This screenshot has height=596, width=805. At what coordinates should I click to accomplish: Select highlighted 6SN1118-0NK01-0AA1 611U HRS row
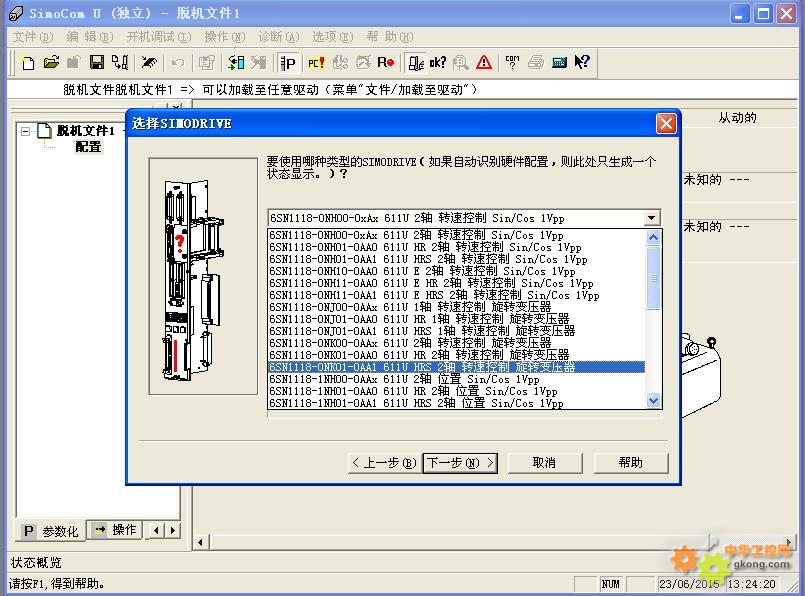point(456,368)
